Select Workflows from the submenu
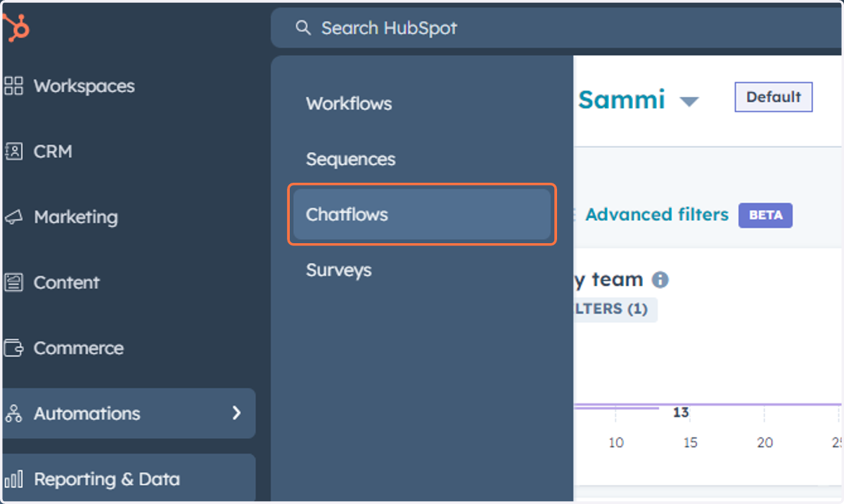Image resolution: width=844 pixels, height=504 pixels. [349, 103]
